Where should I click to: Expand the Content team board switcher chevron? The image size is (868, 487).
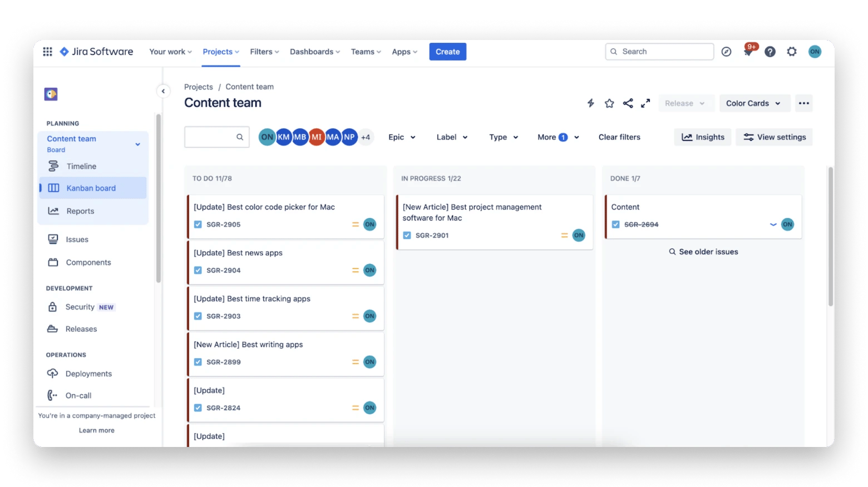click(138, 145)
